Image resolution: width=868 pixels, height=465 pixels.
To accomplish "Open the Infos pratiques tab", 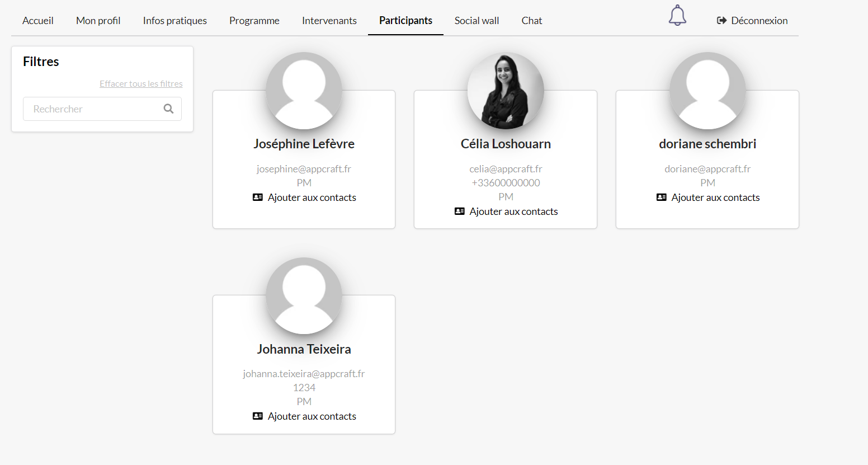I will tap(174, 21).
